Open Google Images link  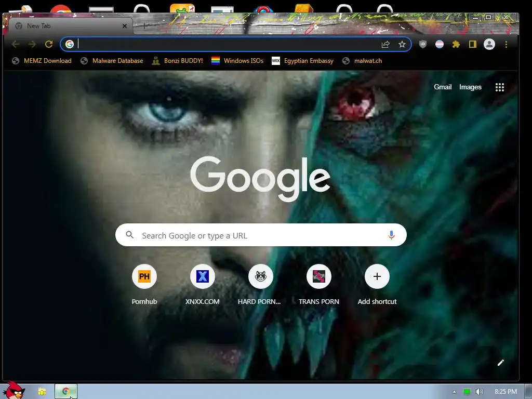point(470,87)
